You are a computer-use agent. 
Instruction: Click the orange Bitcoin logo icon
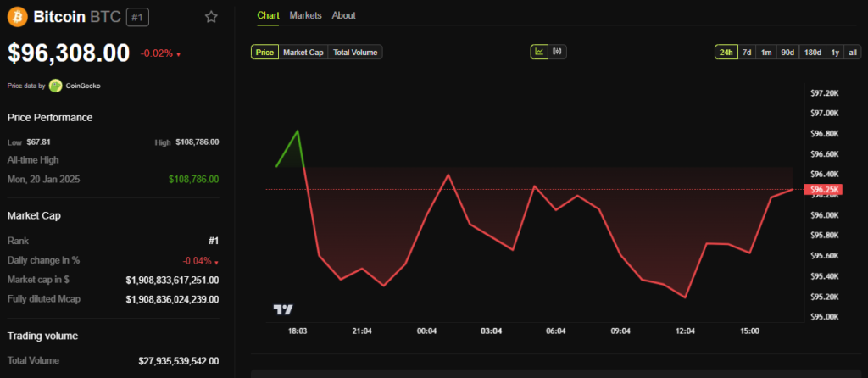(17, 17)
